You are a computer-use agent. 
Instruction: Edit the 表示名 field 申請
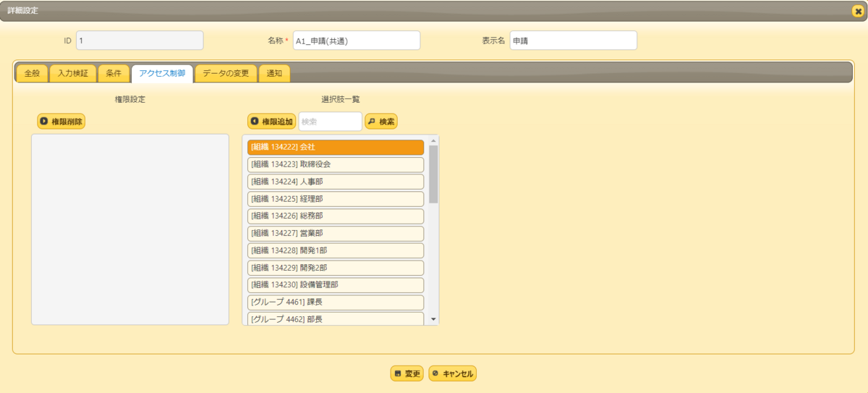coord(573,41)
